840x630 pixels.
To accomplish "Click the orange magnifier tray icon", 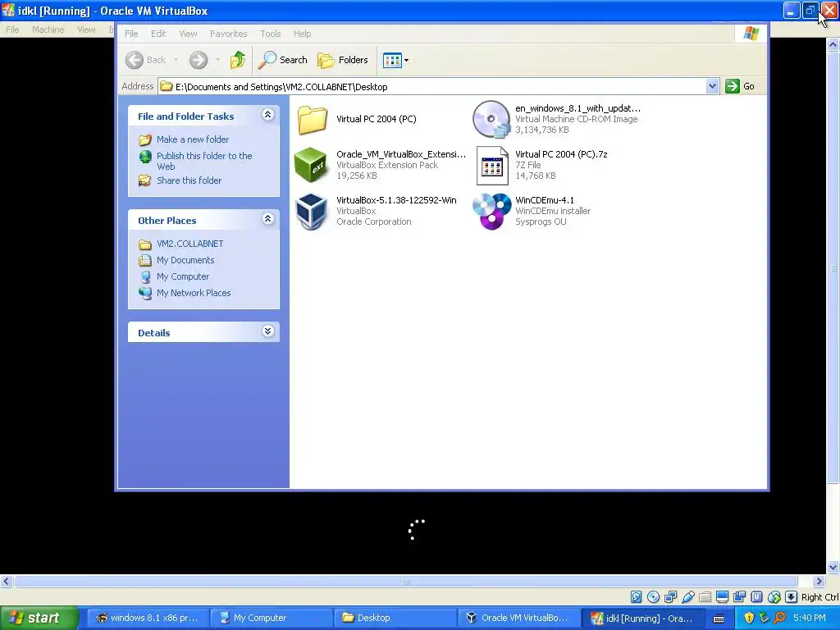I will [779, 618].
